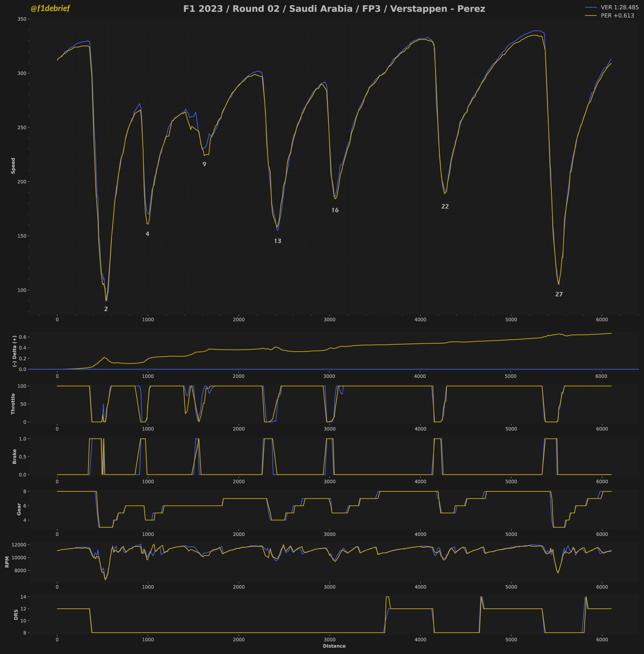The width and height of the screenshot is (644, 654).
Task: Click the PER +0.613 legend entry
Action: point(617,15)
